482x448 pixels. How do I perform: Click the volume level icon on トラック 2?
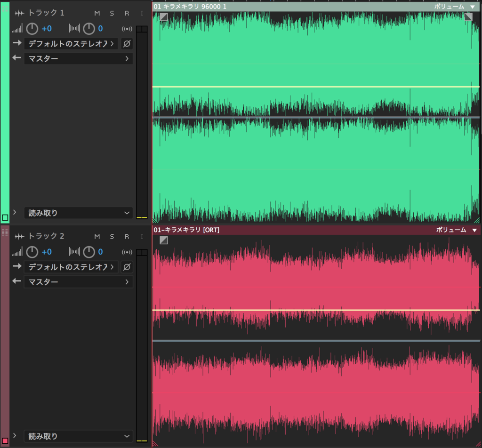pos(17,252)
